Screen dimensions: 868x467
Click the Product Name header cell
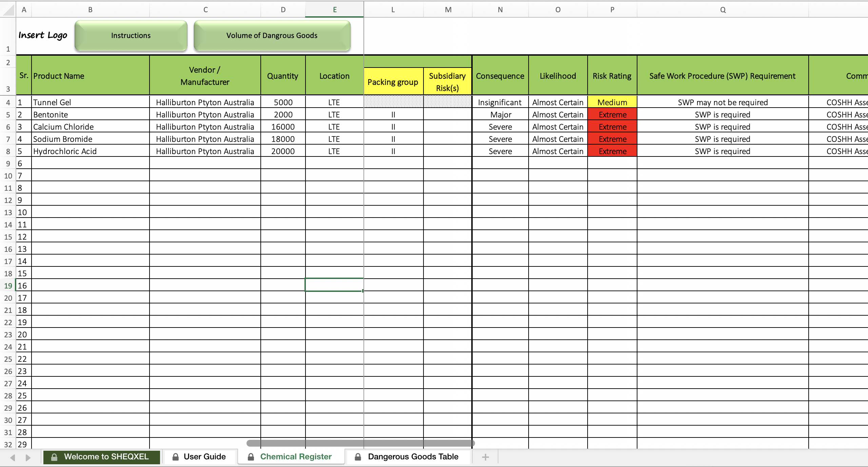[91, 75]
